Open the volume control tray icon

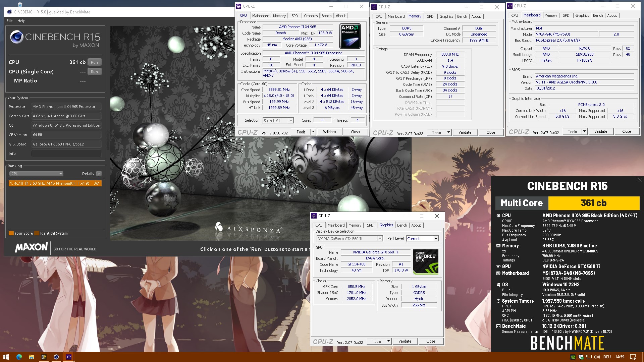[597, 357]
